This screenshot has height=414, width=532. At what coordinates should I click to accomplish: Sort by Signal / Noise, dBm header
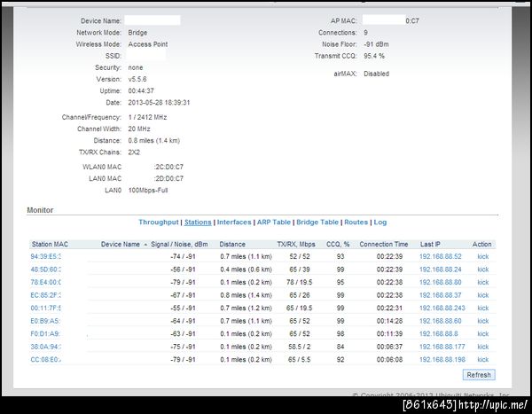click(179, 245)
